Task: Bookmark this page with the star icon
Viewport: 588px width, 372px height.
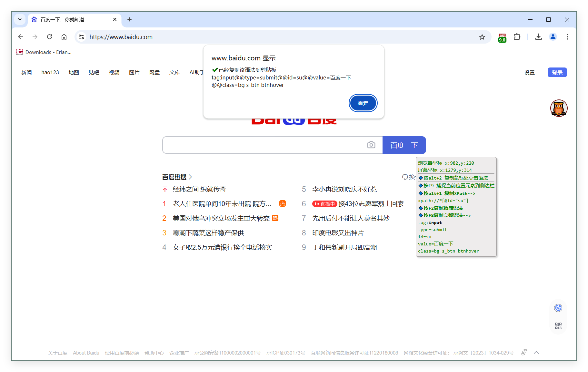Action: [x=482, y=37]
